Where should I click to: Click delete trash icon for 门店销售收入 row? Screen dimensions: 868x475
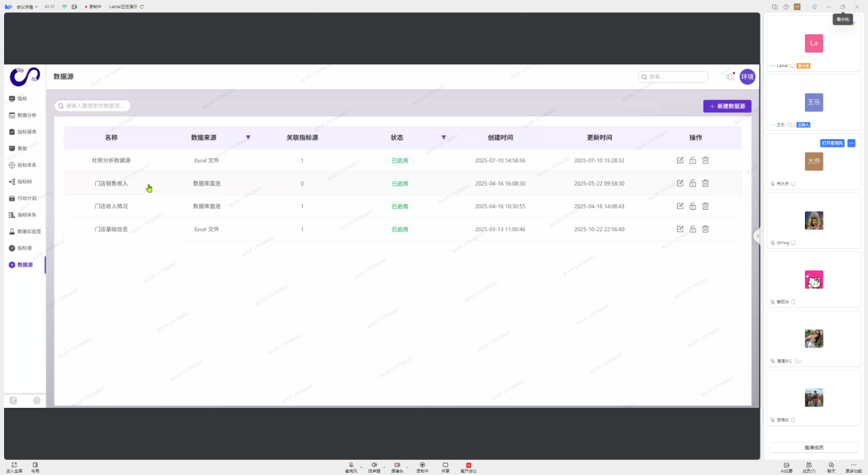click(x=705, y=183)
